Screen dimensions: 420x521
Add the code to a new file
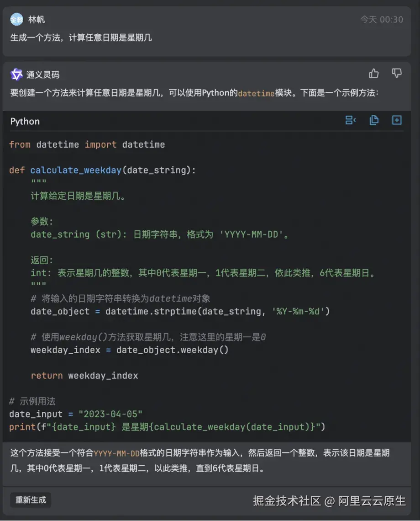click(396, 120)
